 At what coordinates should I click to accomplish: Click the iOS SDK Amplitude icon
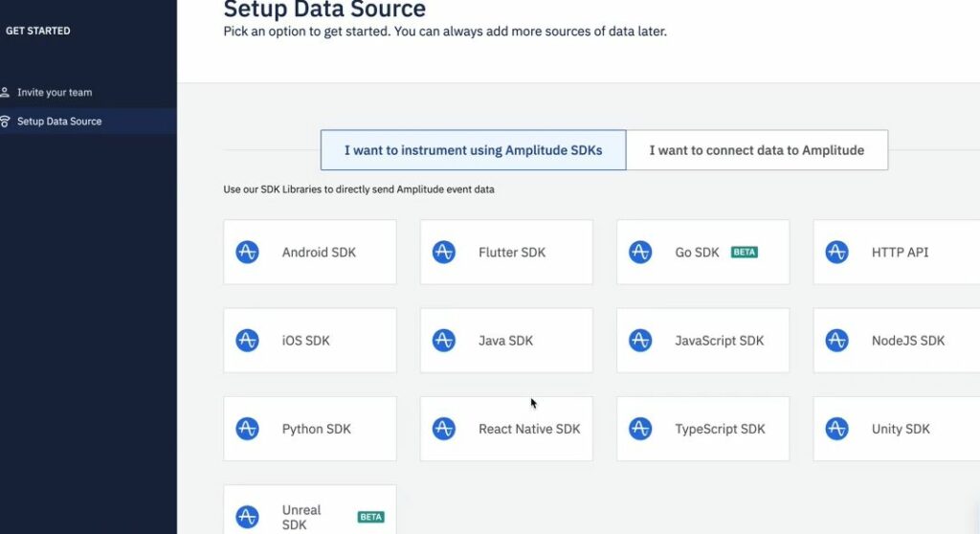(247, 340)
